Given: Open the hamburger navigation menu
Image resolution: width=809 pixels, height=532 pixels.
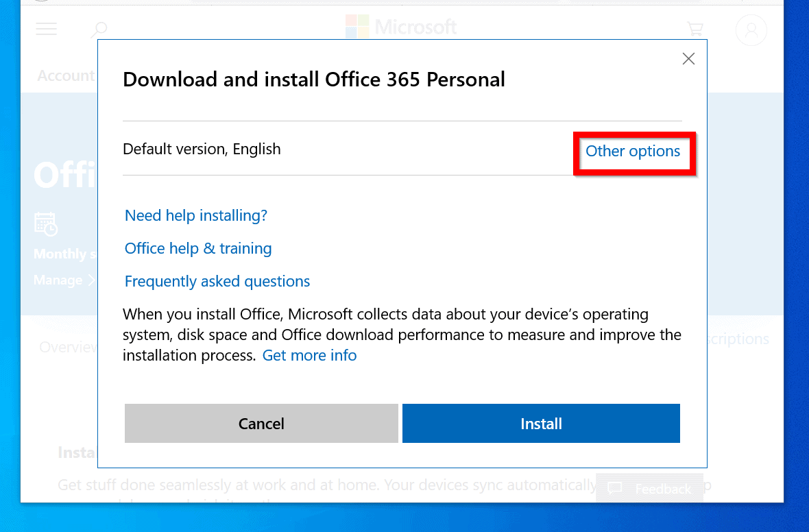Looking at the screenshot, I should [x=46, y=29].
